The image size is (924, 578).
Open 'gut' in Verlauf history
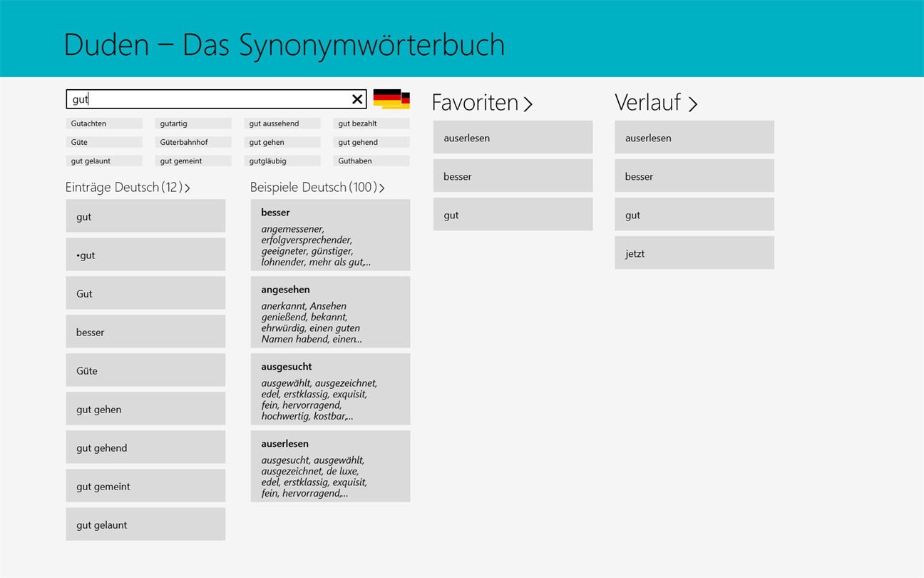coord(694,214)
